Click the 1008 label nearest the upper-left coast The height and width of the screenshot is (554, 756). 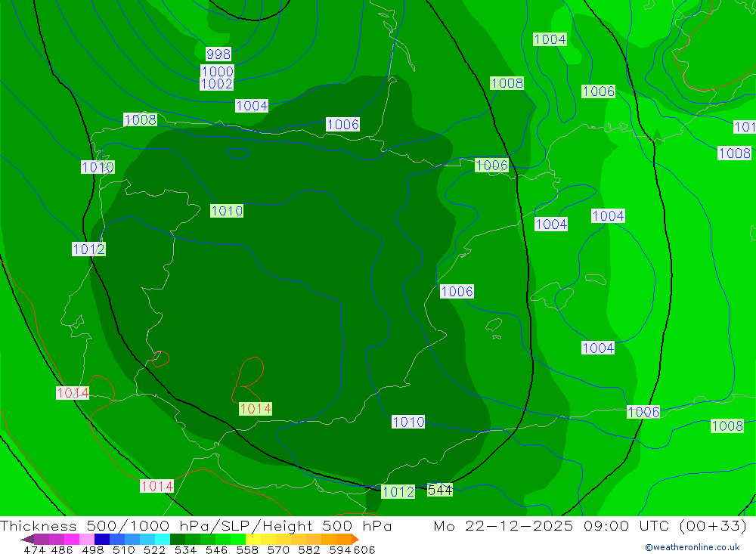click(141, 119)
